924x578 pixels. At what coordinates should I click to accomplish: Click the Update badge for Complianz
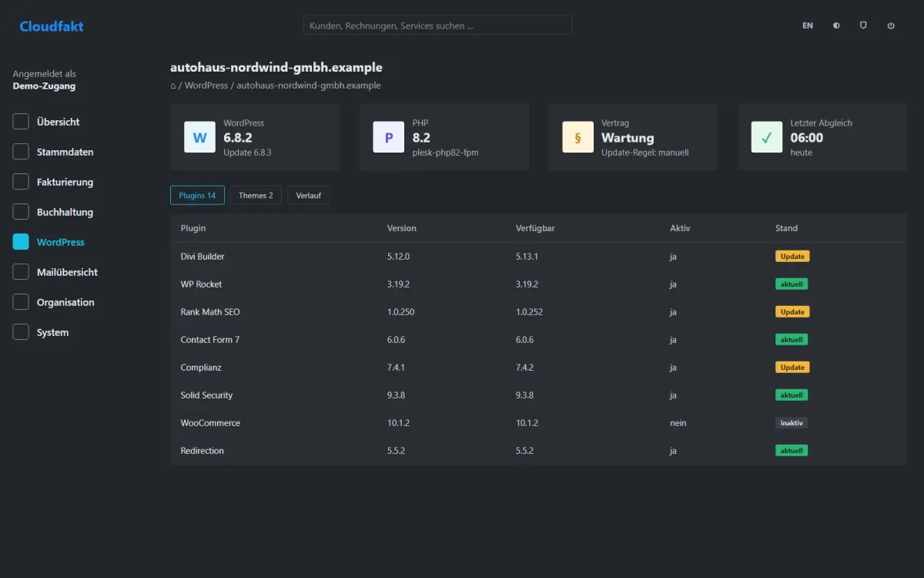(x=792, y=368)
